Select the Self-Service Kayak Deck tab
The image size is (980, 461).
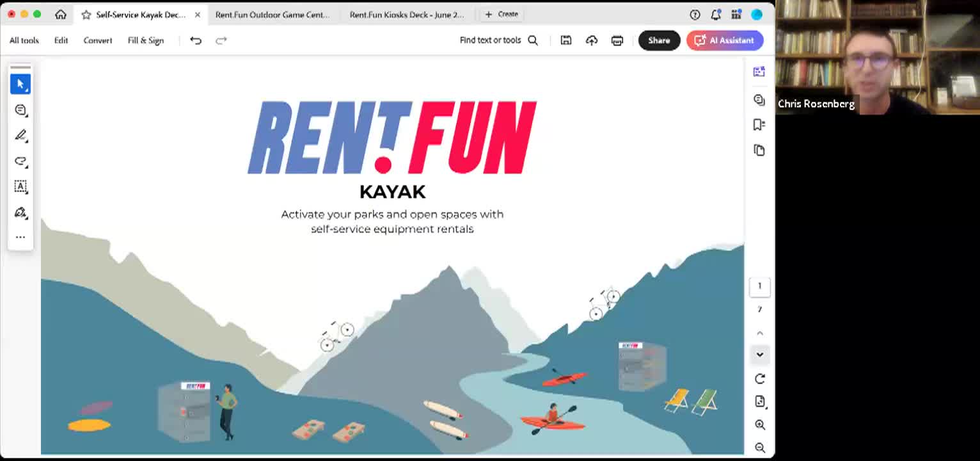140,14
